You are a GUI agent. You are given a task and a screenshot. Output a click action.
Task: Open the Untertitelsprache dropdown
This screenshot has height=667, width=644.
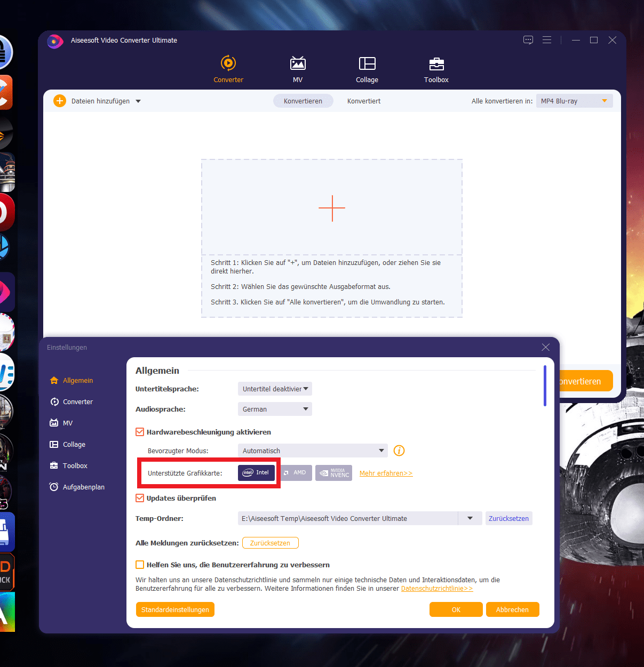pos(275,389)
